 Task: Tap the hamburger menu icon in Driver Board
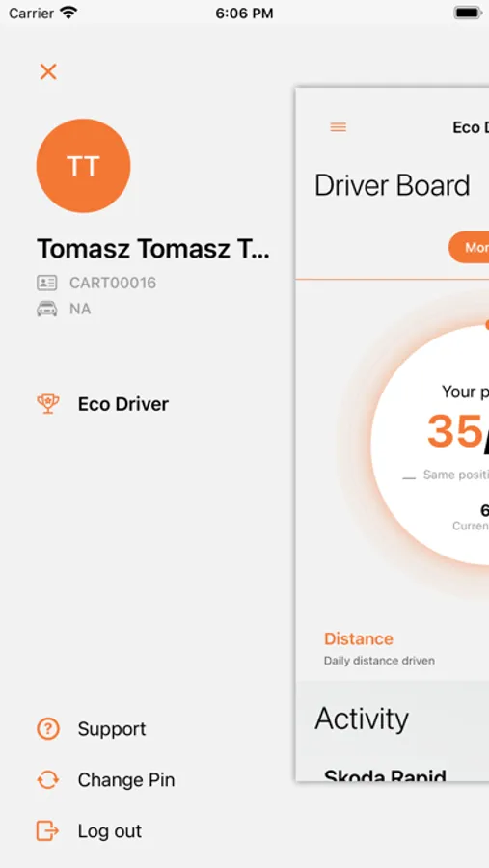339,126
